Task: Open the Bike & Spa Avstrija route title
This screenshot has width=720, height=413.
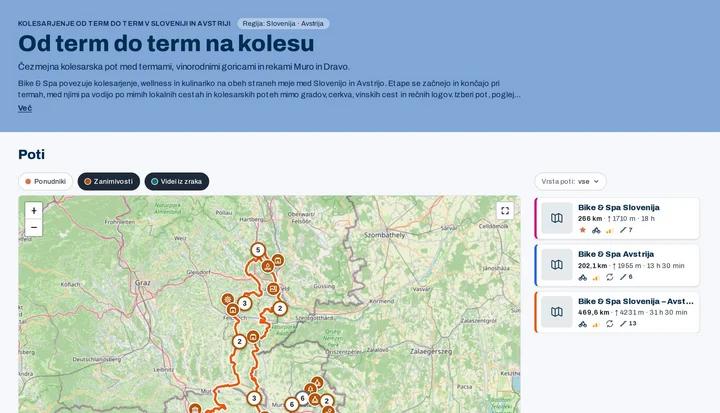Action: point(616,255)
